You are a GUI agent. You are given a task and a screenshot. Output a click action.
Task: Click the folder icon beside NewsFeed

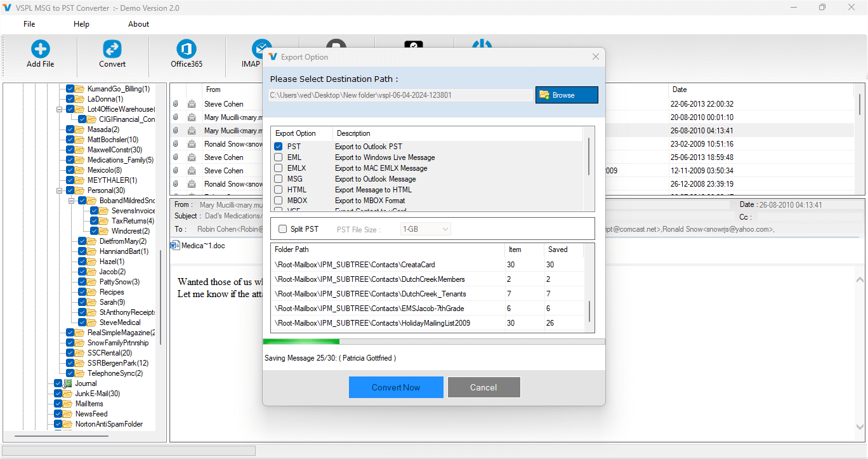(68, 414)
